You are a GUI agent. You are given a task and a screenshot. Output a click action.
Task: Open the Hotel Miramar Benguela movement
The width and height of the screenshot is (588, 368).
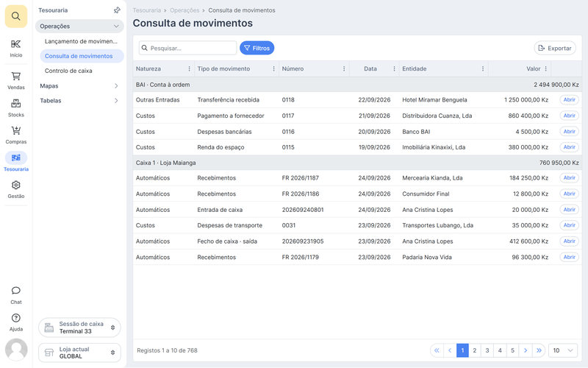pyautogui.click(x=569, y=100)
